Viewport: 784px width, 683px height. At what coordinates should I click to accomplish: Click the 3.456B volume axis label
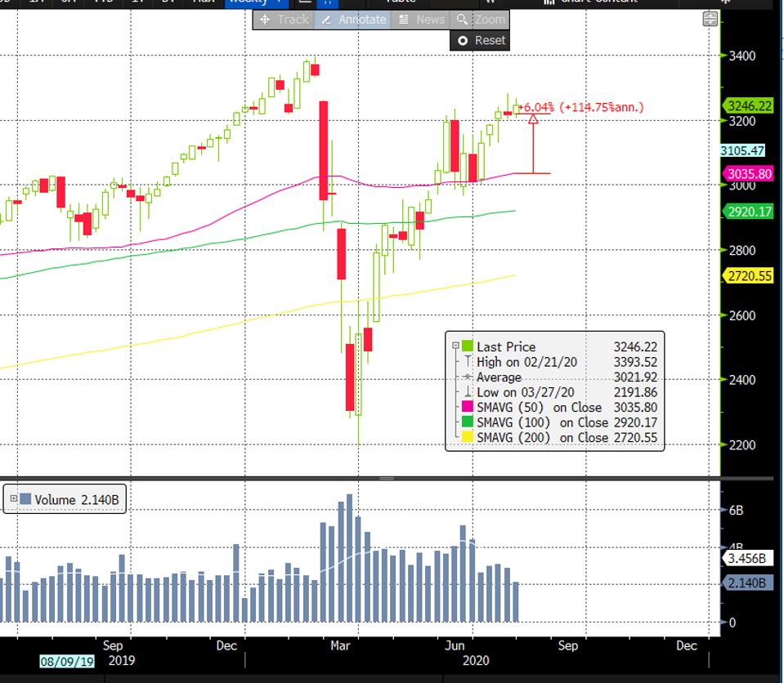tap(746, 560)
